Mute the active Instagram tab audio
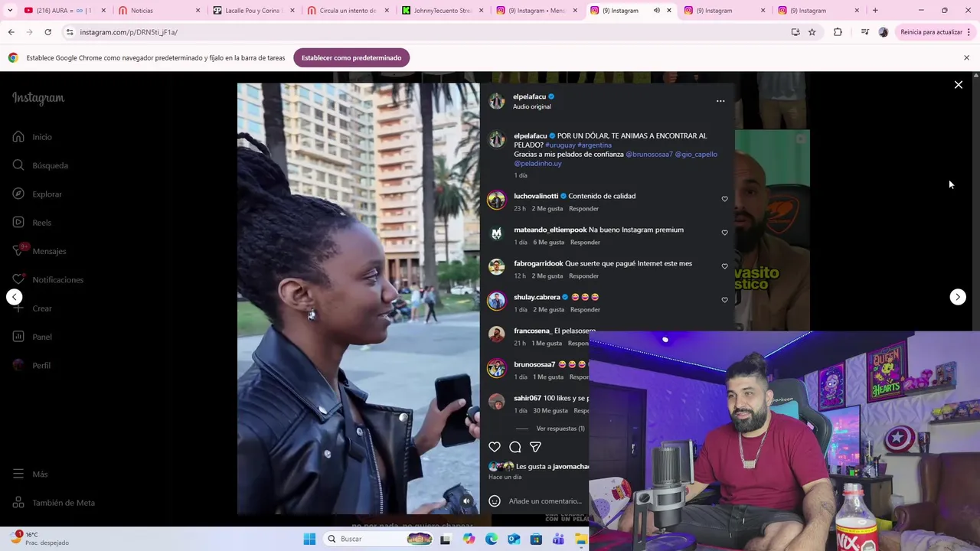This screenshot has width=980, height=551. click(657, 11)
